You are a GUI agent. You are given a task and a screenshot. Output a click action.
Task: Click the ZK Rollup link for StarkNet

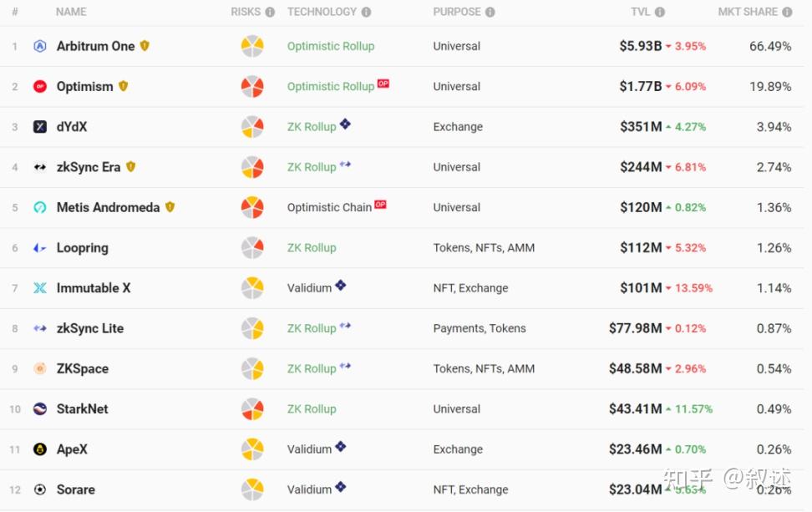[312, 409]
